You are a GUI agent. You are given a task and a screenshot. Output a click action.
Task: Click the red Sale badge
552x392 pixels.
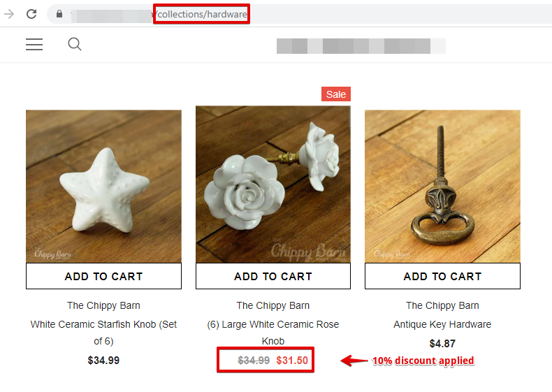(x=336, y=94)
